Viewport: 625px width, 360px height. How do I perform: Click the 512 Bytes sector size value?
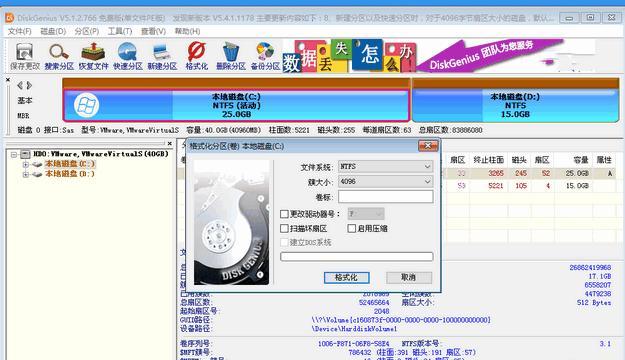tap(594, 303)
